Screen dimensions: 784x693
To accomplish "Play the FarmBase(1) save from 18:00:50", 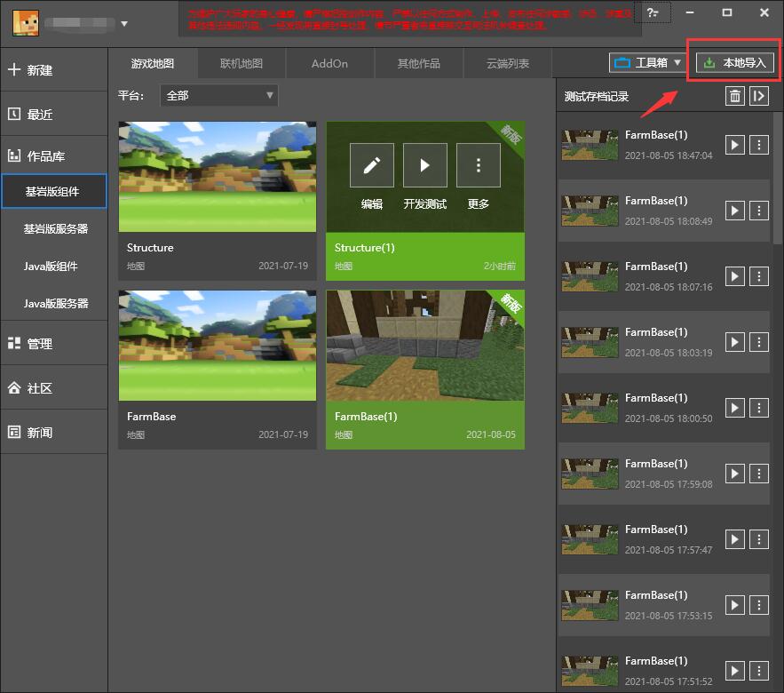I will [734, 408].
